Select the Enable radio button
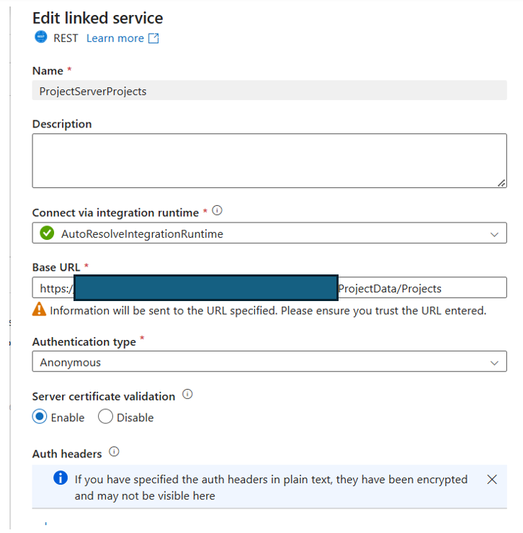Viewport: 523px width, 533px height. coord(39,417)
